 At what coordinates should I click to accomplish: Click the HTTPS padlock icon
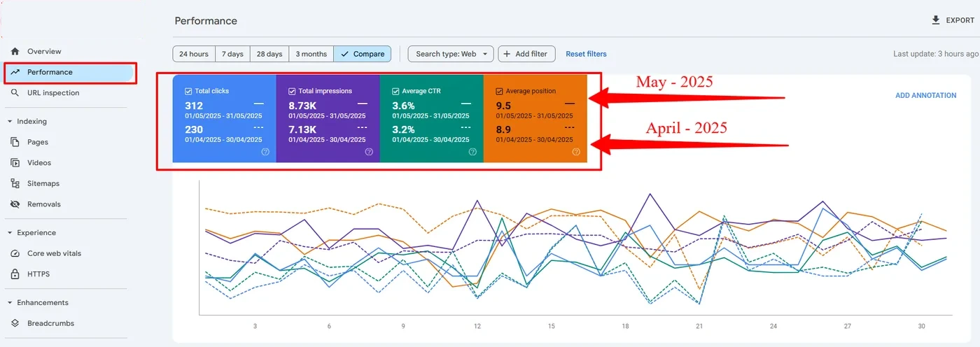15,274
